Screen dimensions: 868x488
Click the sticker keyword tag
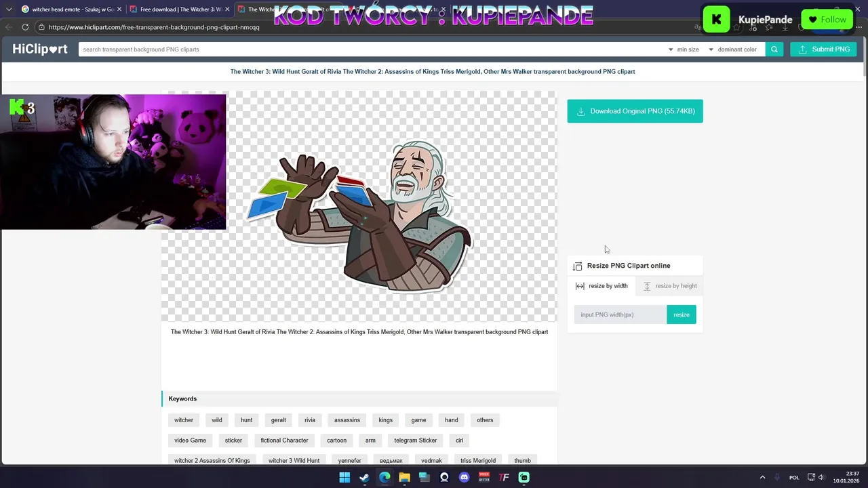click(233, 441)
